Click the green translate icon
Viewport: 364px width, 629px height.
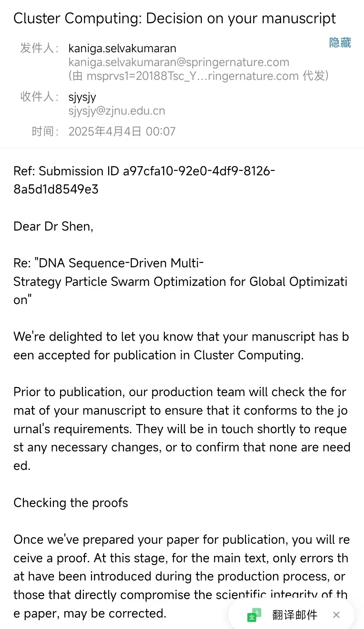click(x=254, y=615)
